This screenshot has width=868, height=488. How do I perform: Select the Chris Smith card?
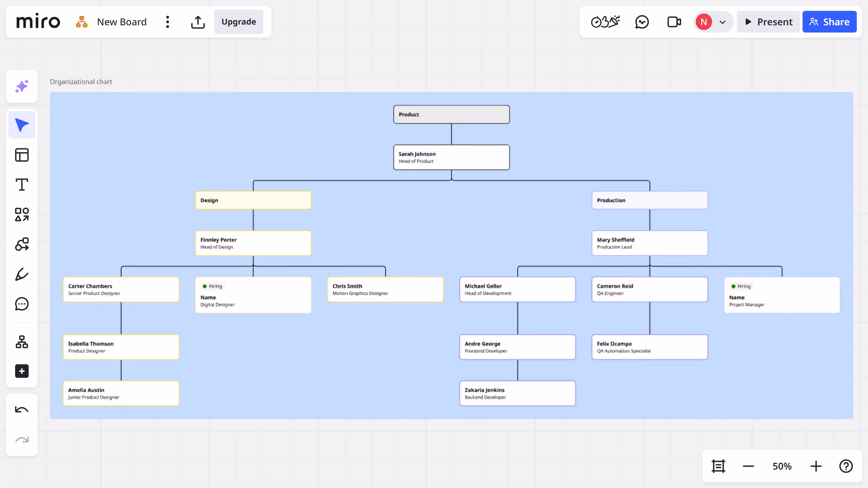385,290
